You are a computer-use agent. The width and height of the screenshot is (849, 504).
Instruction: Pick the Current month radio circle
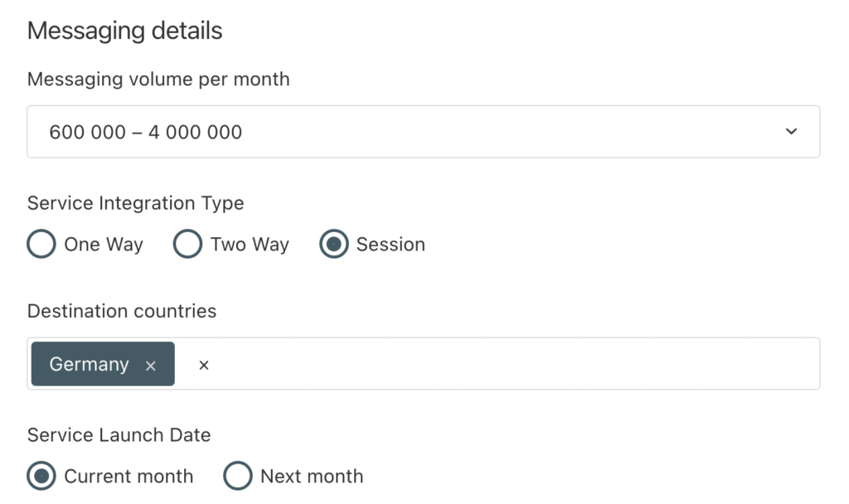pyautogui.click(x=41, y=476)
